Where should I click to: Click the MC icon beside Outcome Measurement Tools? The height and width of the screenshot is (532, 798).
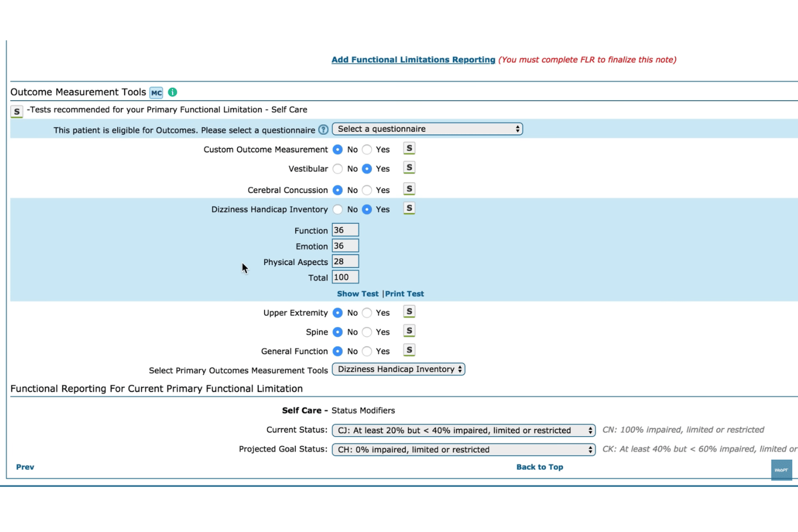tap(156, 93)
